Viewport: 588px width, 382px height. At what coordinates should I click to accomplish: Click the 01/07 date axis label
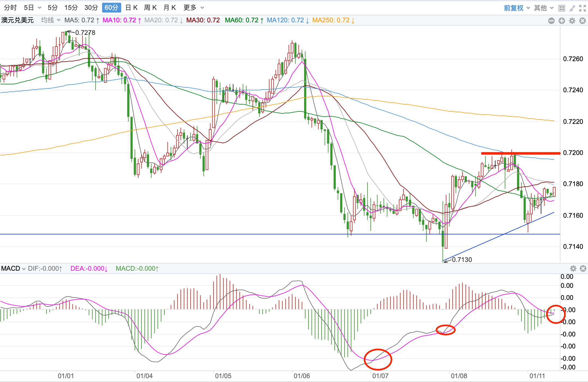pos(380,376)
